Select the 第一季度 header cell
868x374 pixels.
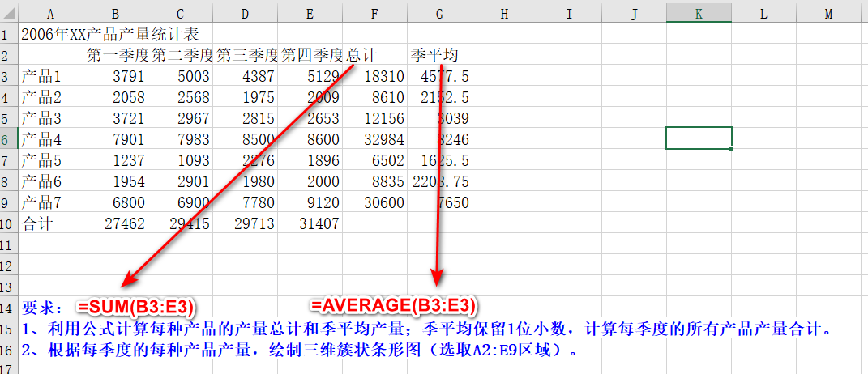coord(117,56)
